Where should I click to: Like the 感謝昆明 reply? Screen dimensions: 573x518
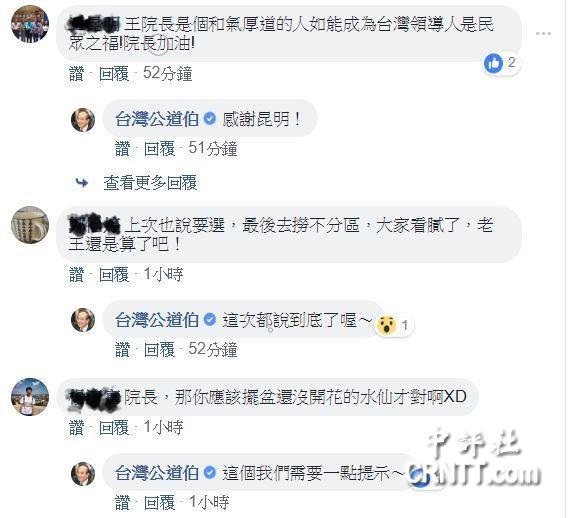pyautogui.click(x=122, y=149)
